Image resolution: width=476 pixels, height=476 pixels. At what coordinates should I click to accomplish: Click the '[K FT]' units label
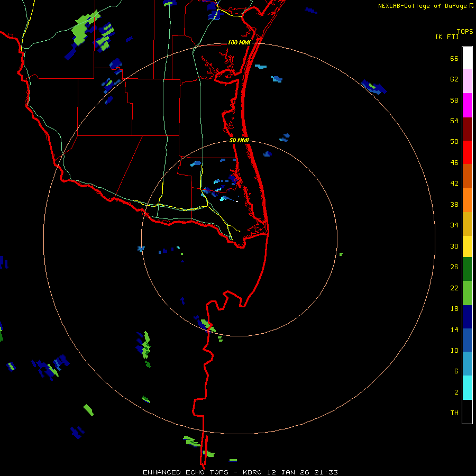[x=447, y=37]
